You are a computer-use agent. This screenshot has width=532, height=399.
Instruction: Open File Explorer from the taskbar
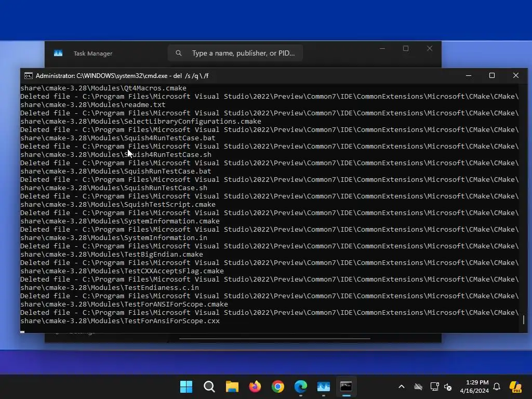click(x=232, y=387)
